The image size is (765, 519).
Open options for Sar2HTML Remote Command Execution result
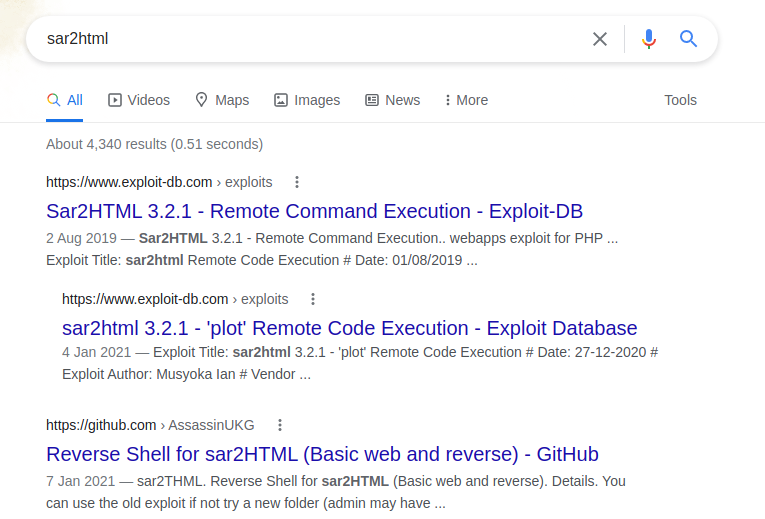tap(297, 182)
